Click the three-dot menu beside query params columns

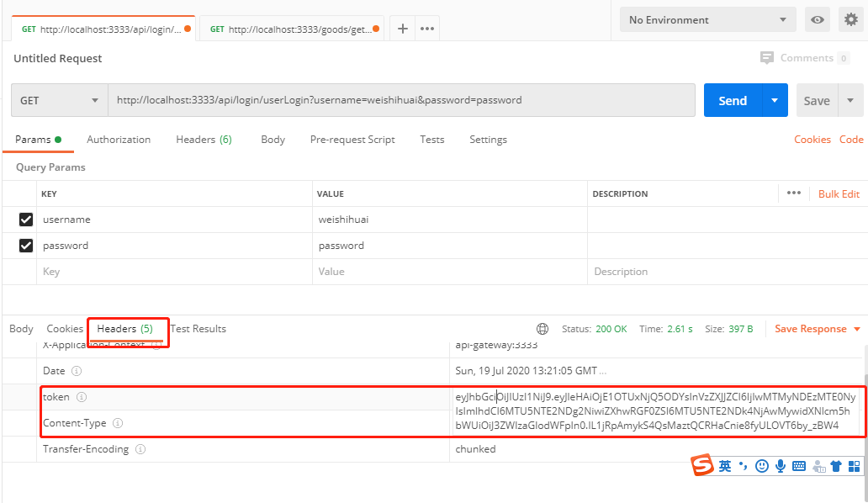pyautogui.click(x=793, y=193)
